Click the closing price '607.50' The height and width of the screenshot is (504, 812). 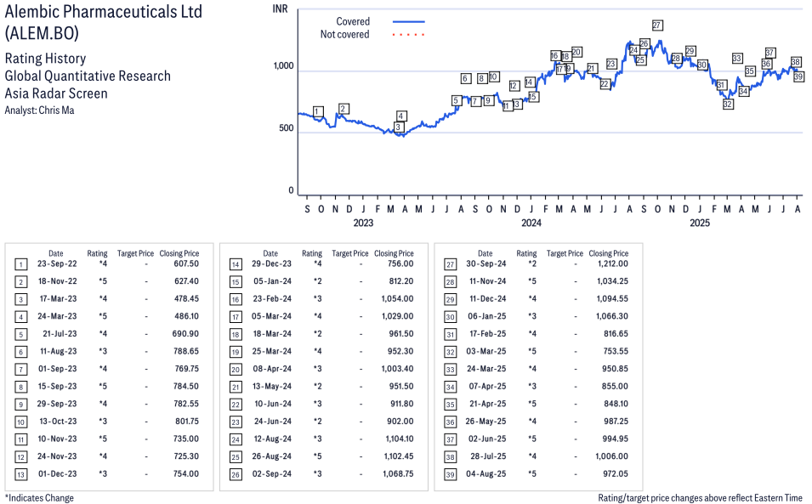[x=186, y=264]
